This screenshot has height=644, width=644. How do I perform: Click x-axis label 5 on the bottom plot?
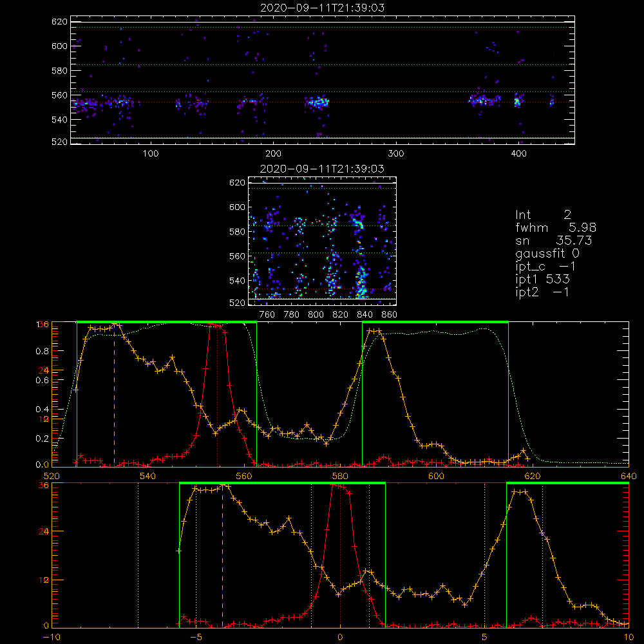pos(485,638)
